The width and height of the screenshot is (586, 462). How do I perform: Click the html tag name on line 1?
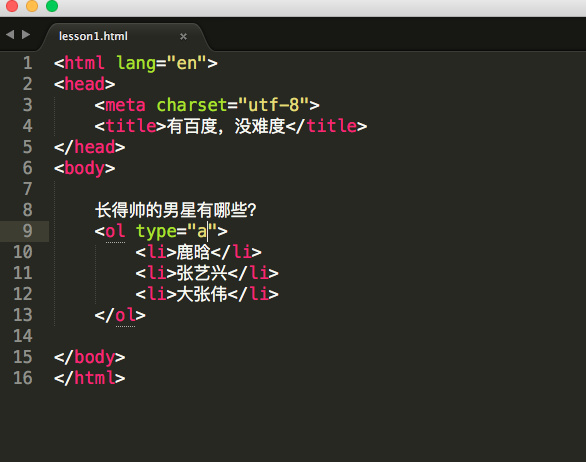[84, 63]
